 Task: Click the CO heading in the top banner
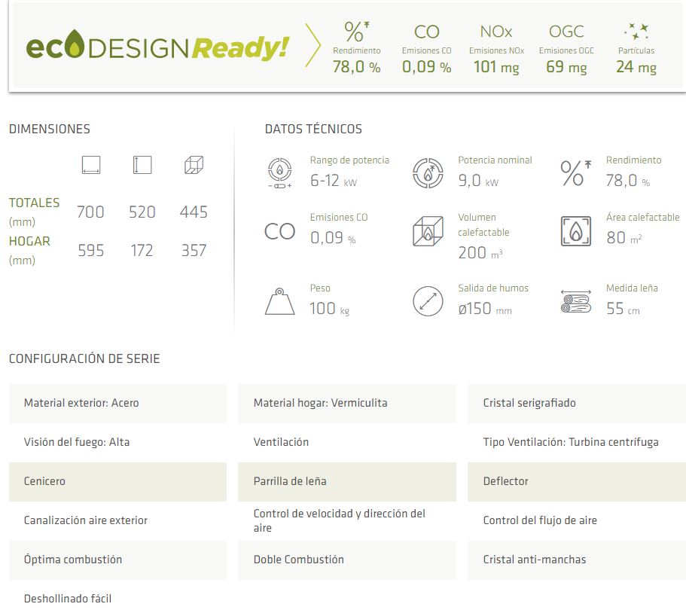426,32
